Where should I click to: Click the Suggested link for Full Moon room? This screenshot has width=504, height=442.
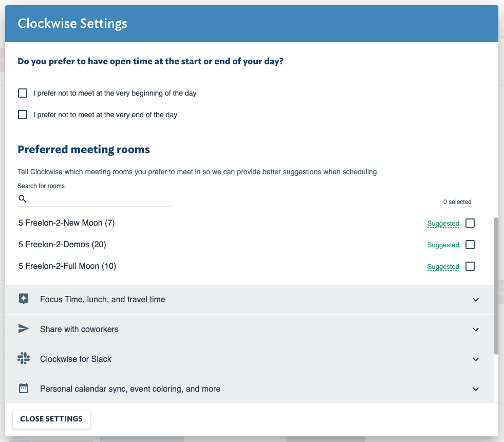tap(443, 267)
